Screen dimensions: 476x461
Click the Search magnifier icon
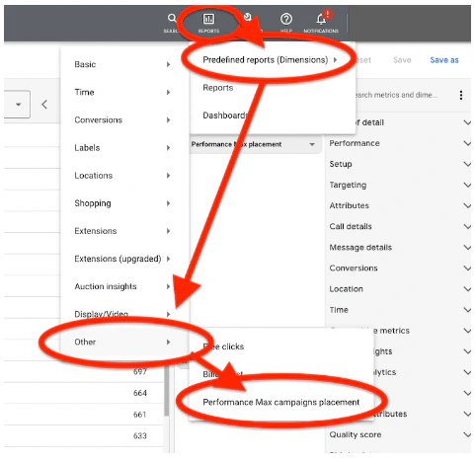(172, 18)
